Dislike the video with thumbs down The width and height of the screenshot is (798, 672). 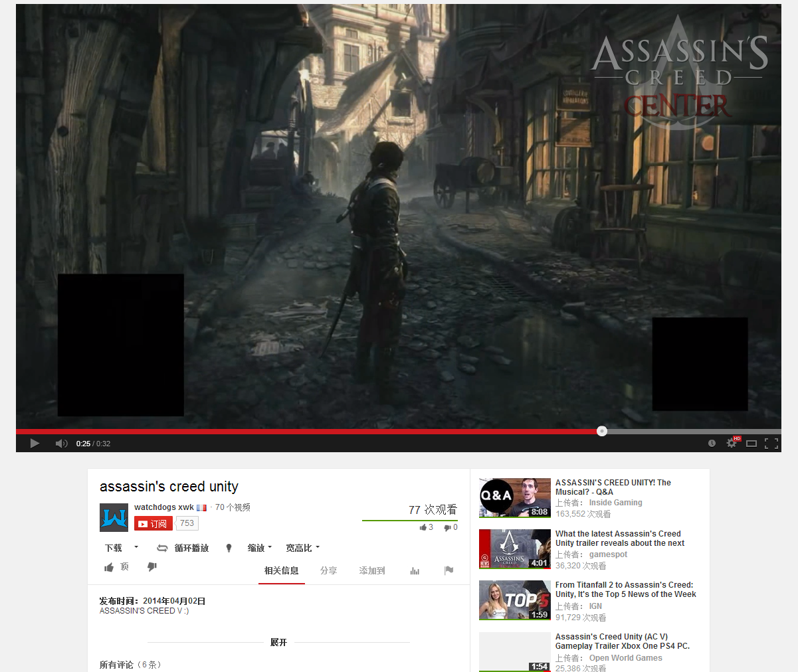(152, 567)
